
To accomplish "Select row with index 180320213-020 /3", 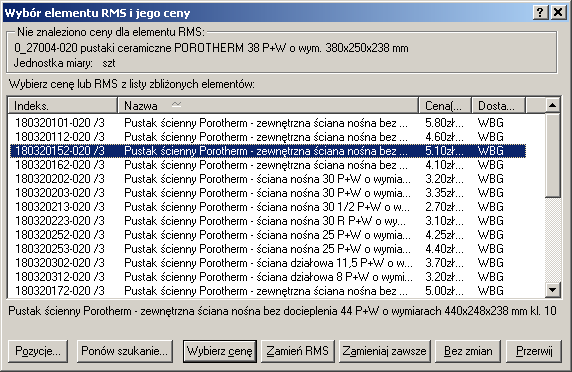I will (x=268, y=207).
